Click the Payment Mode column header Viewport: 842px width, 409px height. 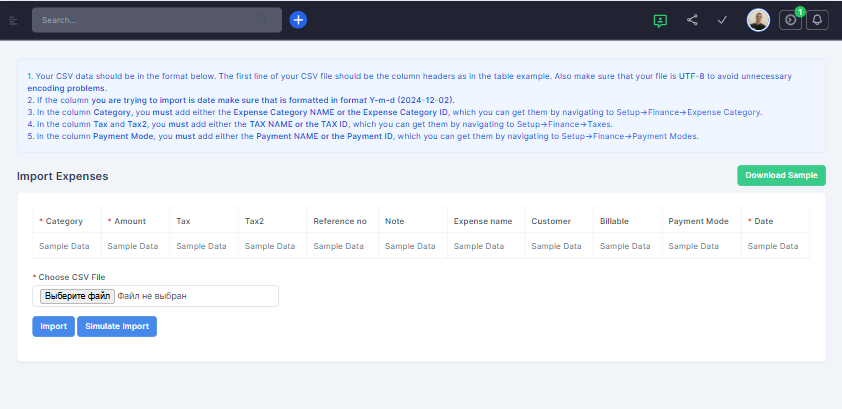coord(698,220)
